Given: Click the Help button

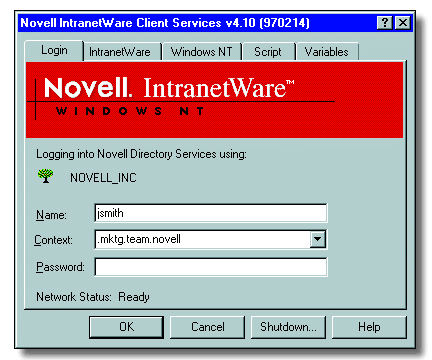Looking at the screenshot, I should [369, 327].
